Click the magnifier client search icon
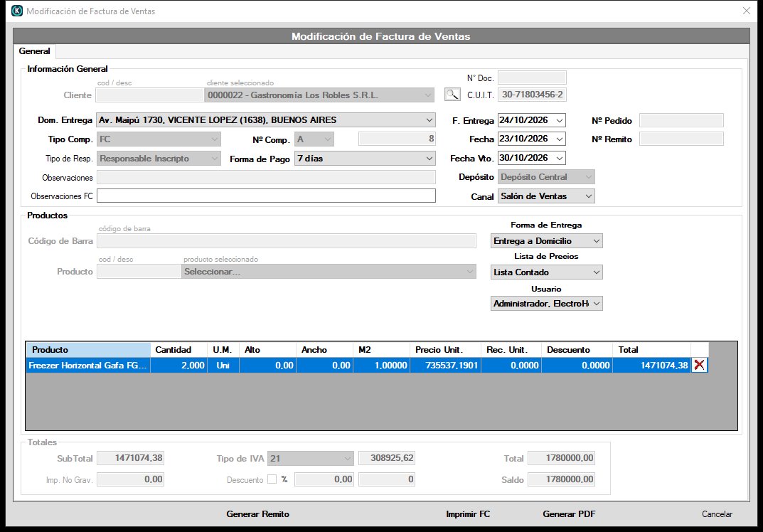This screenshot has width=763, height=532. (452, 95)
